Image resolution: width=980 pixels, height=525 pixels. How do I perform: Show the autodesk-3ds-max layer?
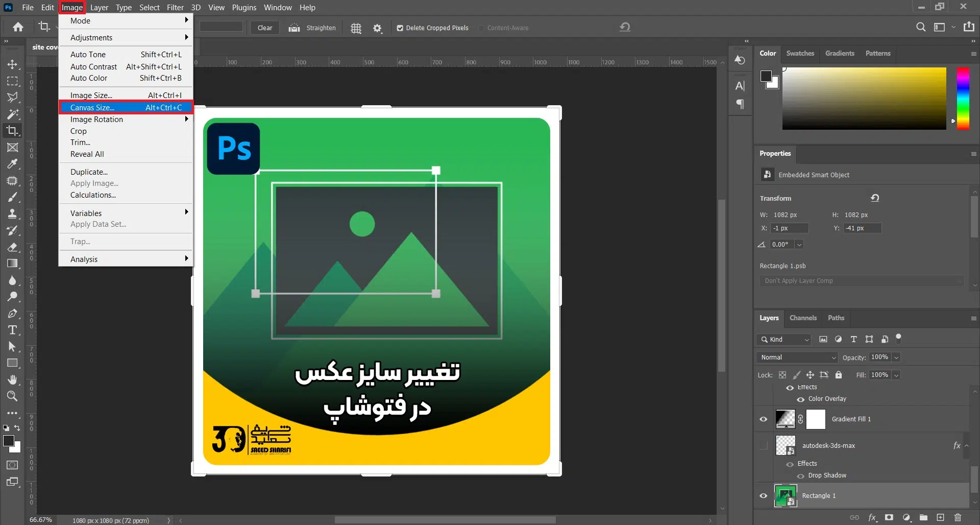pos(763,445)
